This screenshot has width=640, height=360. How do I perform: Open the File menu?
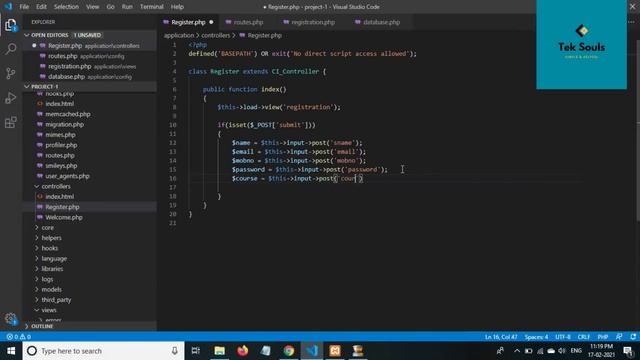click(x=24, y=7)
